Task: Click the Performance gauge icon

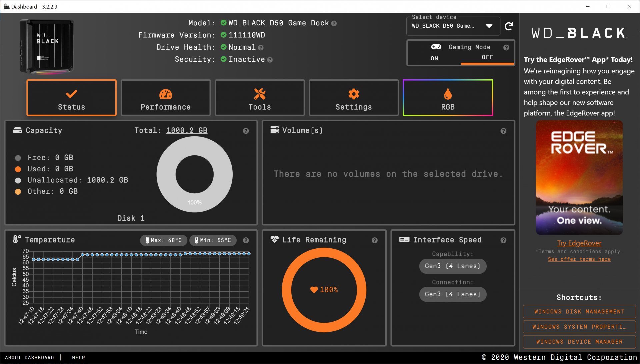Action: (166, 94)
